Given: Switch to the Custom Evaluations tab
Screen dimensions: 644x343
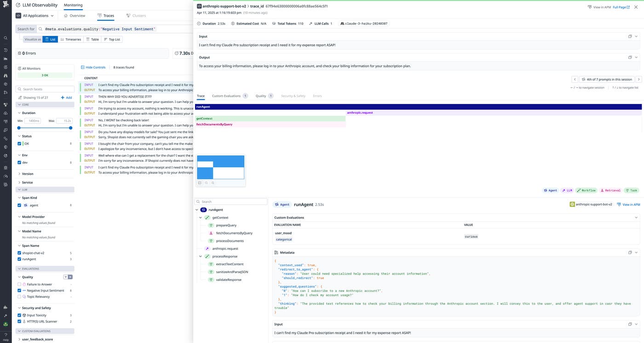Looking at the screenshot, I should [226, 96].
